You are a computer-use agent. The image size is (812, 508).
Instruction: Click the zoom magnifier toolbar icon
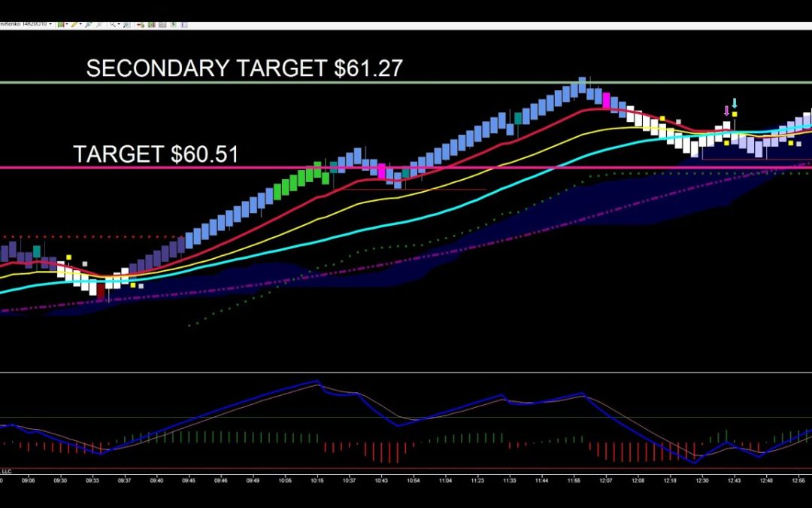pos(88,23)
